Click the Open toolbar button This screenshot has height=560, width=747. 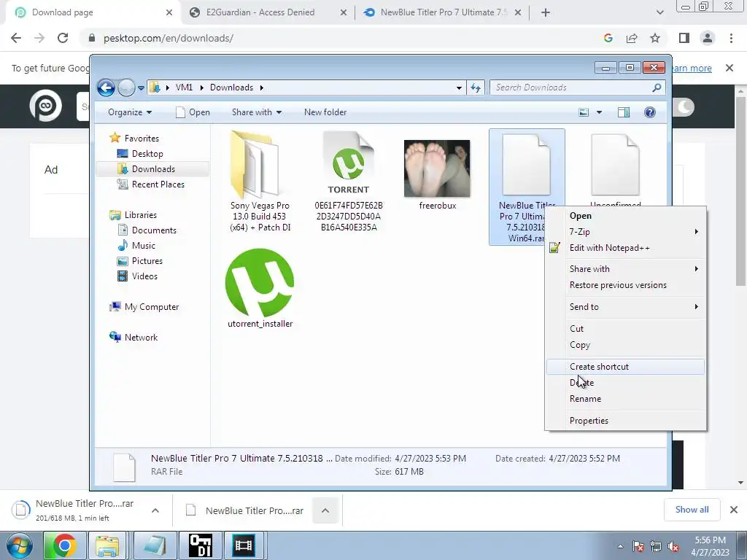[x=193, y=112]
